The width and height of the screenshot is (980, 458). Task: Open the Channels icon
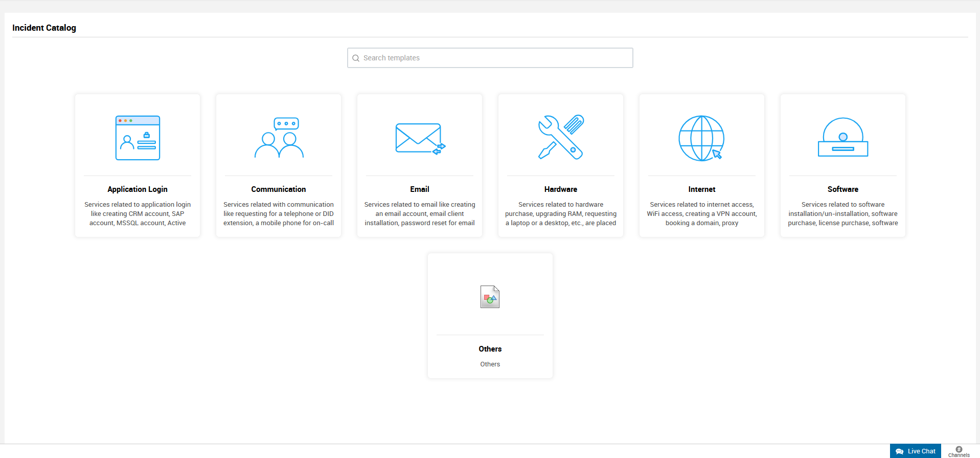(x=959, y=449)
